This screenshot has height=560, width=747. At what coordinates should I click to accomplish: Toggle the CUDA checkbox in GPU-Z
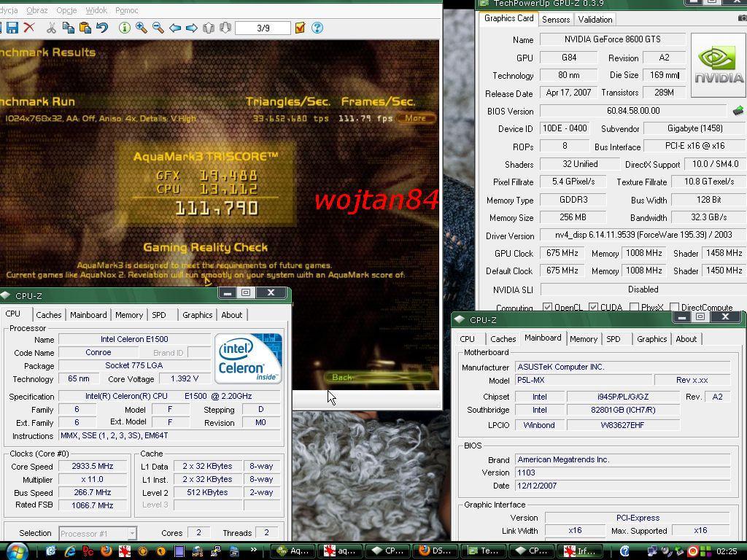tap(593, 307)
